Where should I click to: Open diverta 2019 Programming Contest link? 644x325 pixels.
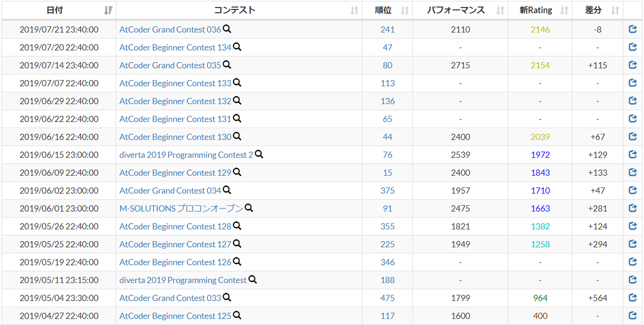click(182, 280)
